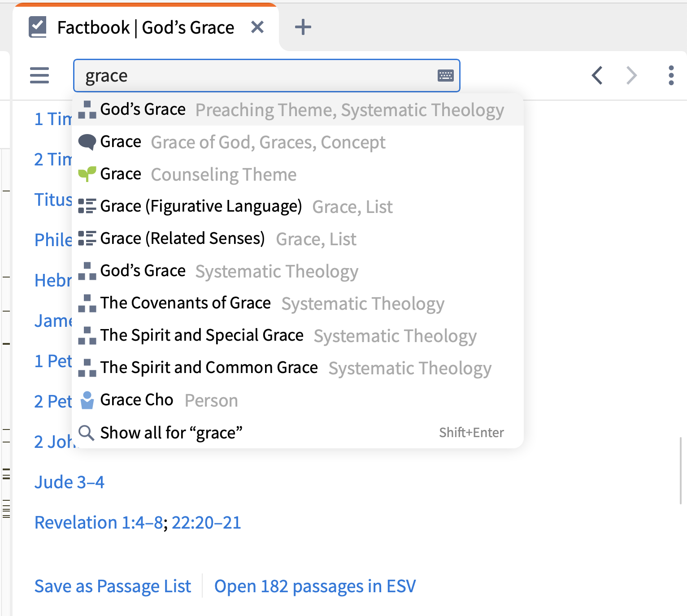The width and height of the screenshot is (687, 616).
Task: Open a new tab with plus icon
Action: click(x=303, y=27)
